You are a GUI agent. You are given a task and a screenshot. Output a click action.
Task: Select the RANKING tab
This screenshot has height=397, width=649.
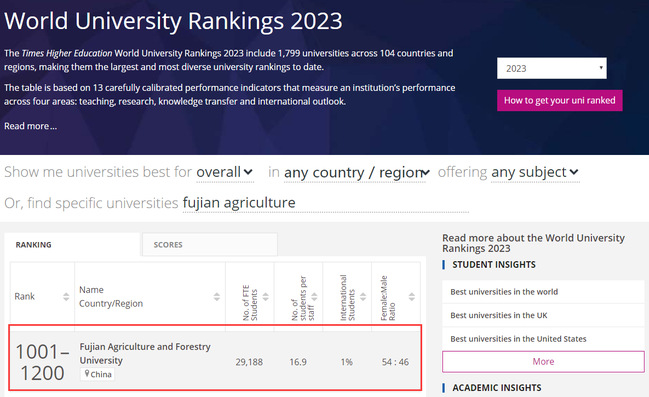[x=72, y=245]
